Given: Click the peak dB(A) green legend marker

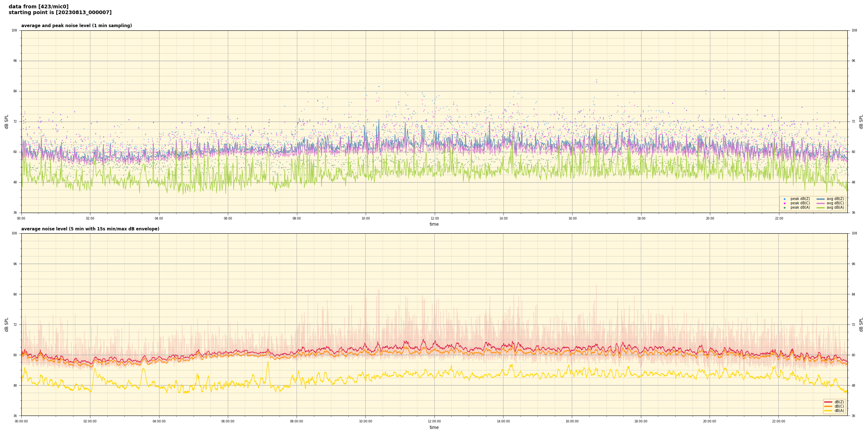Looking at the screenshot, I should coord(784,208).
